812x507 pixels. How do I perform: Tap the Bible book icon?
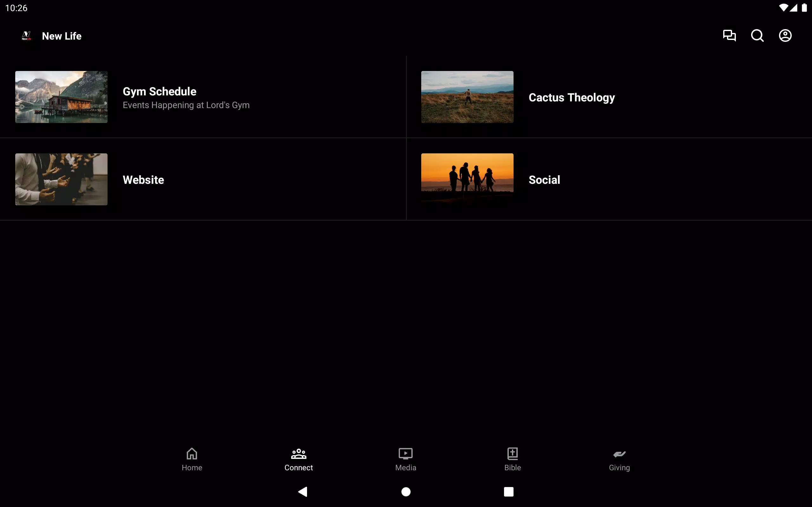513,453
